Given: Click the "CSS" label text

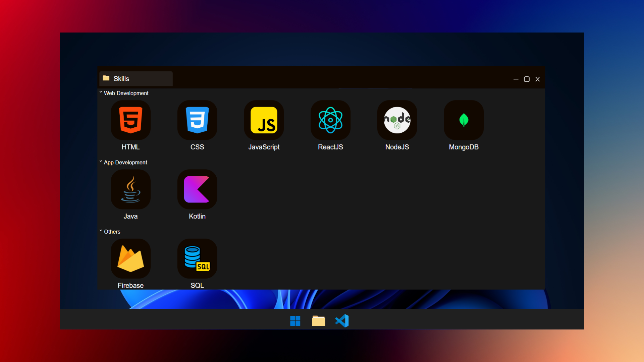Looking at the screenshot, I should pyautogui.click(x=197, y=147).
